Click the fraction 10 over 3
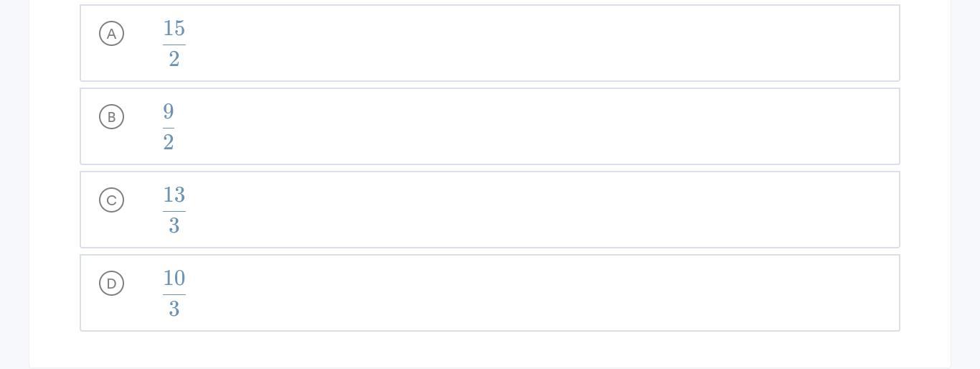This screenshot has height=369, width=980. pos(174,293)
